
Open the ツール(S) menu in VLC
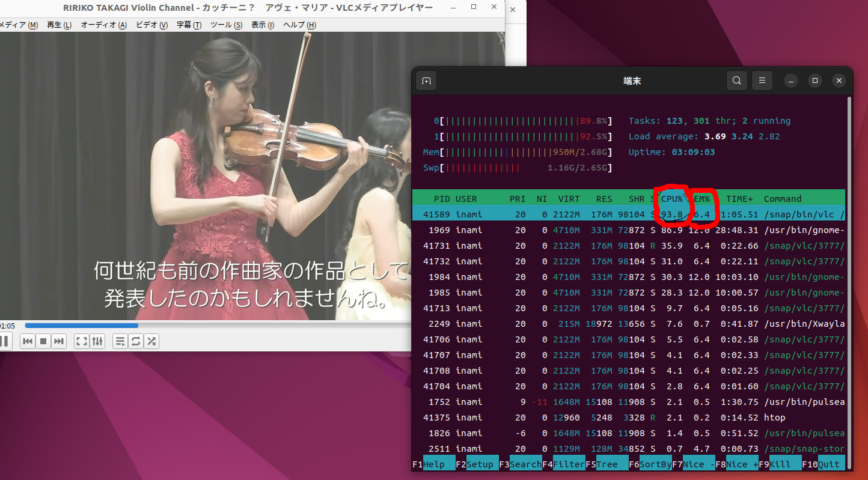pyautogui.click(x=226, y=25)
